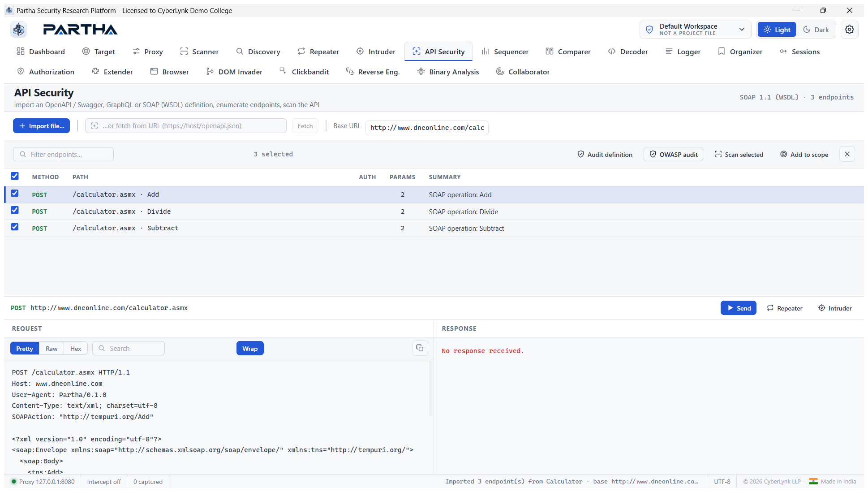Click Add to scope

pyautogui.click(x=804, y=154)
